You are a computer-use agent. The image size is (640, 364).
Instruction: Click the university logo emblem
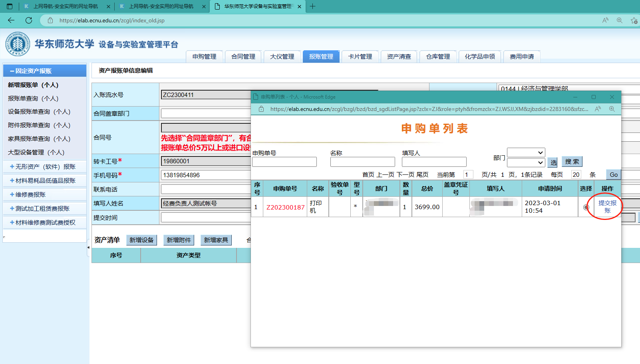click(x=18, y=44)
